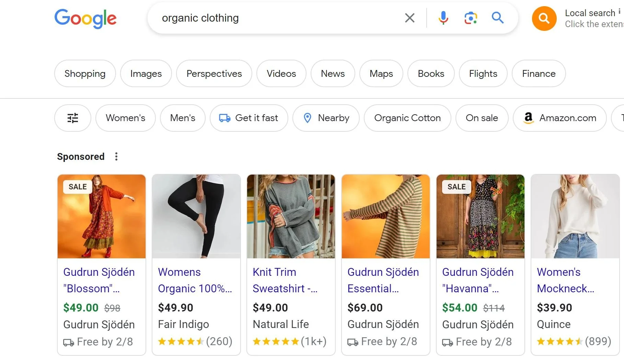Select the Finance tab

(x=539, y=73)
